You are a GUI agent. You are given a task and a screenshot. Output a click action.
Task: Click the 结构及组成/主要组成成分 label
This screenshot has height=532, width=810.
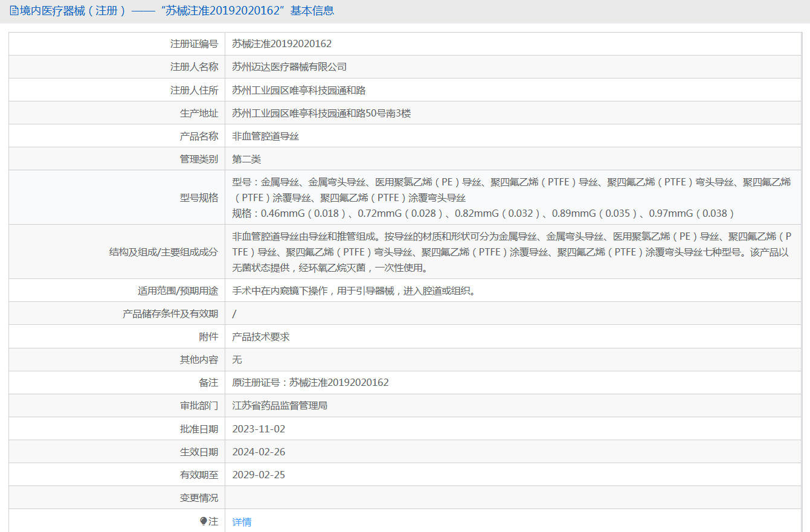pyautogui.click(x=163, y=252)
